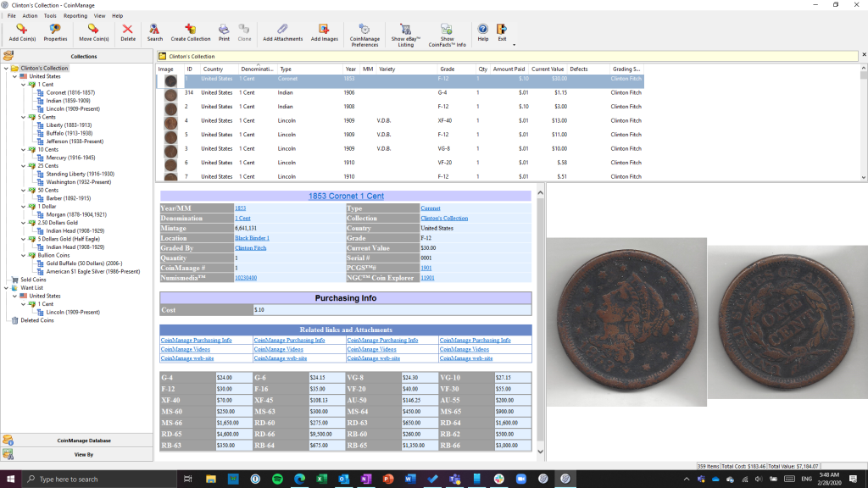Sort the coin list by Year column
868x488 pixels.
350,69
